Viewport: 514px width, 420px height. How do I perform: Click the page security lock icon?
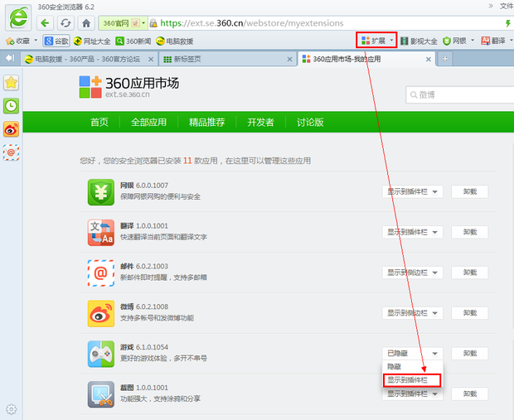tap(153, 23)
